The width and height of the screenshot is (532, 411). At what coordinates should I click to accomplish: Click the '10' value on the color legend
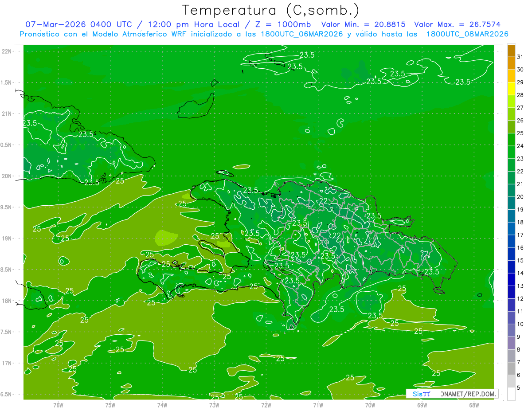(x=520, y=324)
